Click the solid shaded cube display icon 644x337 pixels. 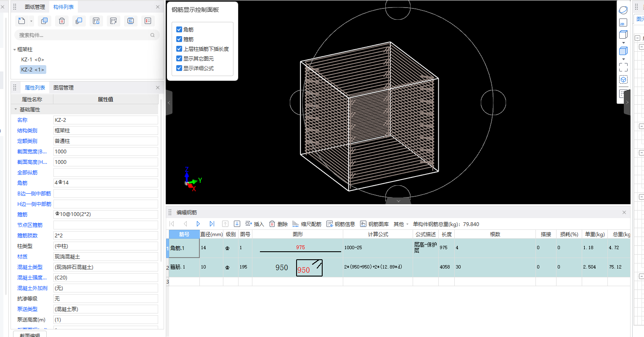(623, 51)
